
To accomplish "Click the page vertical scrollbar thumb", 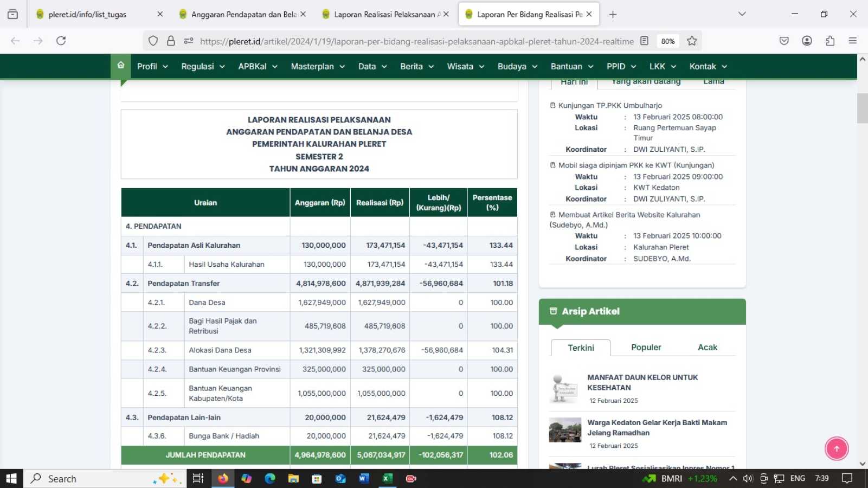I will tap(863, 108).
